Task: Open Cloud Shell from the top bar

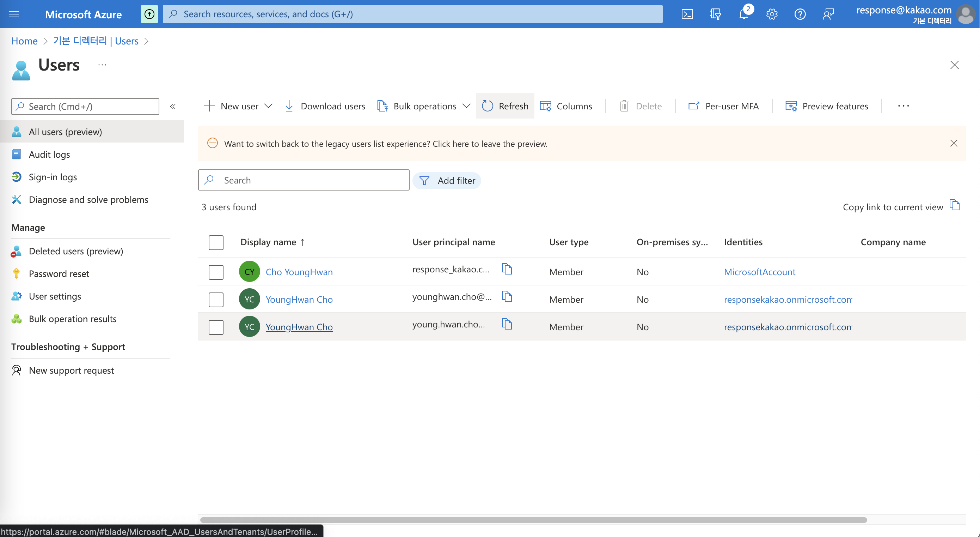Action: click(x=687, y=14)
